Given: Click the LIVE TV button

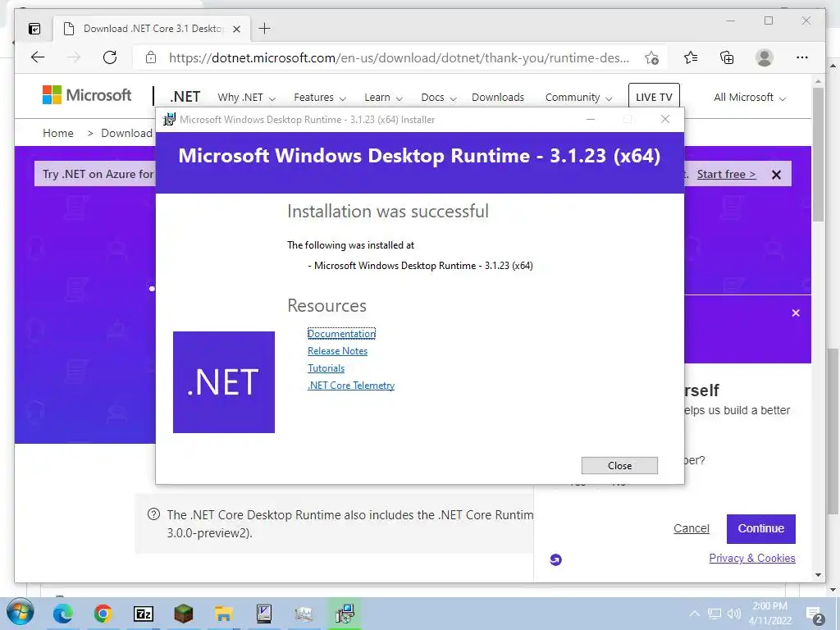Looking at the screenshot, I should click(x=654, y=97).
